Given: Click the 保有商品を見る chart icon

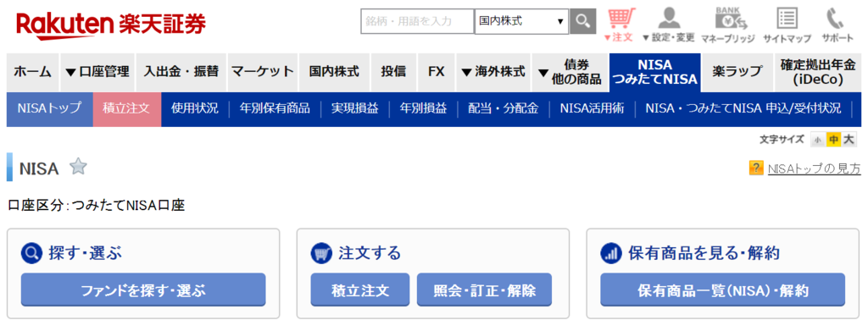Looking at the screenshot, I should pyautogui.click(x=611, y=253).
